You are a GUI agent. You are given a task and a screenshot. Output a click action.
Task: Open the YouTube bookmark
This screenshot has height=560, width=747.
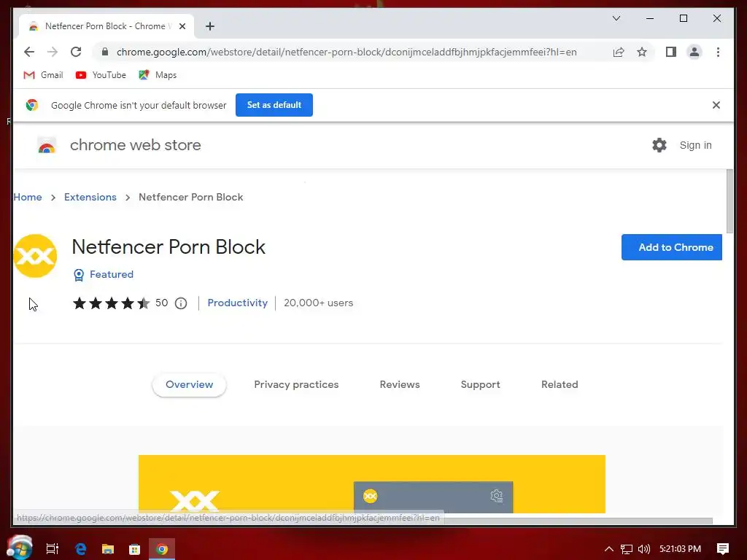(x=101, y=75)
